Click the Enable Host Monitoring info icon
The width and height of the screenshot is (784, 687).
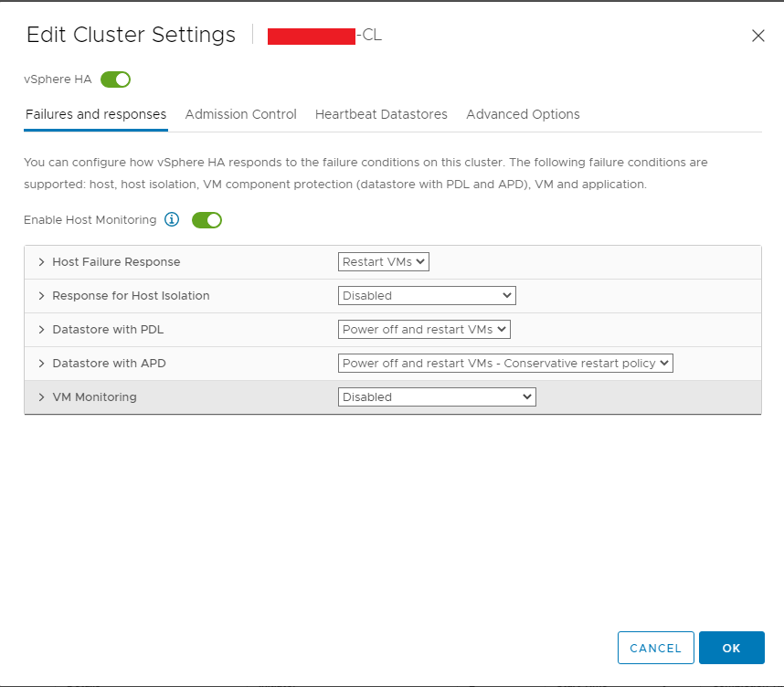[172, 219]
